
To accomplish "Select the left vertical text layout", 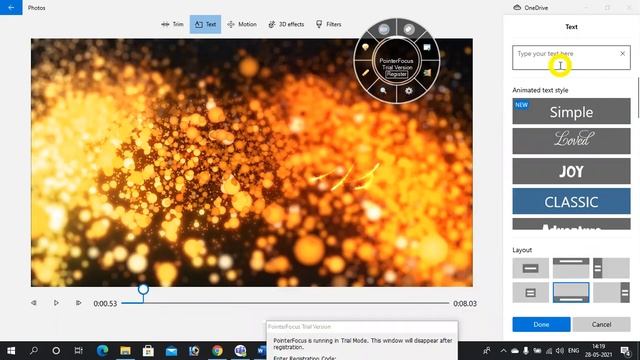I will point(611,268).
